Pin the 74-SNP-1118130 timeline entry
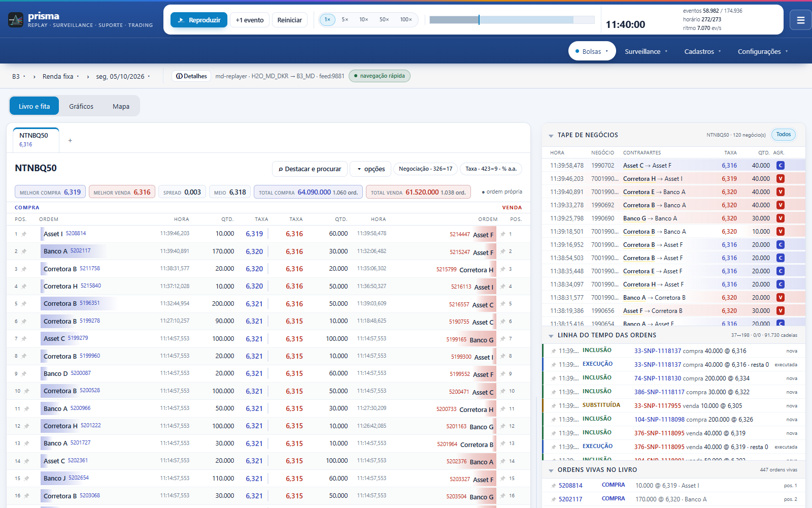The image size is (812, 508). pos(553,378)
